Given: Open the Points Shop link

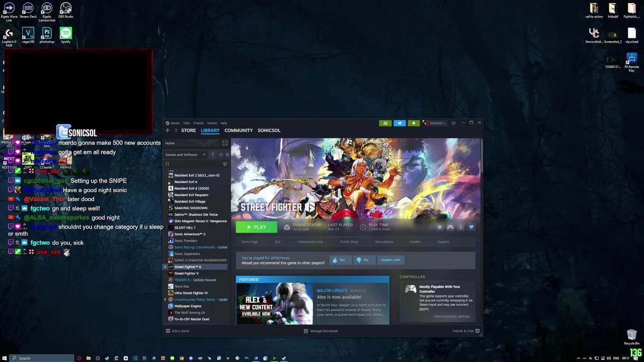Looking at the screenshot, I should point(349,242).
